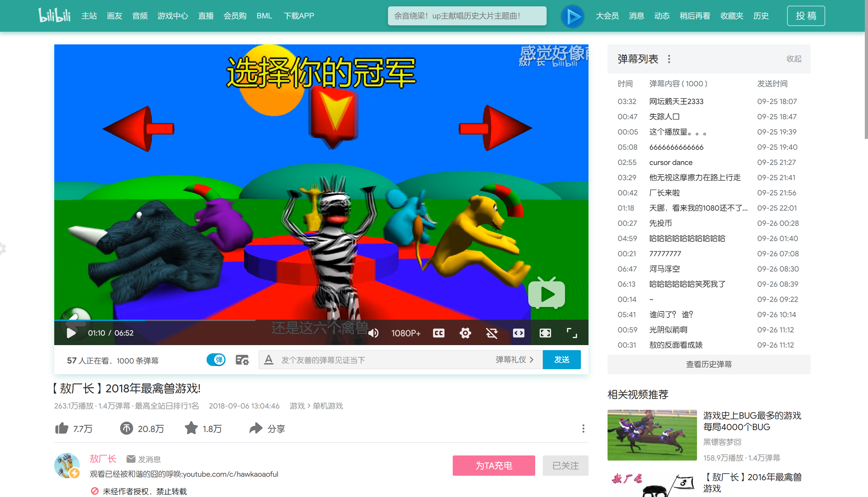Toggle danmaku display switch off
The image size is (868, 497).
click(216, 359)
